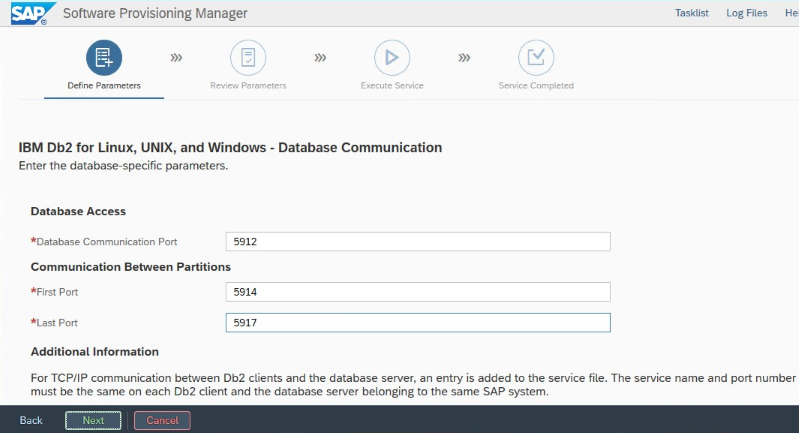Click the Software Provisioning Manager title
Viewport: 799px width, 433px height.
click(155, 13)
